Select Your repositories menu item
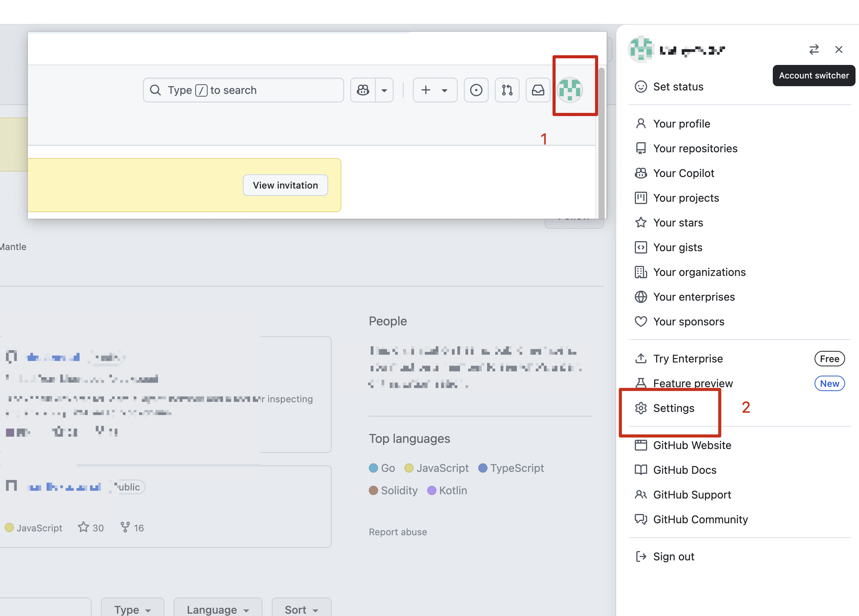859x616 pixels. 695,148
